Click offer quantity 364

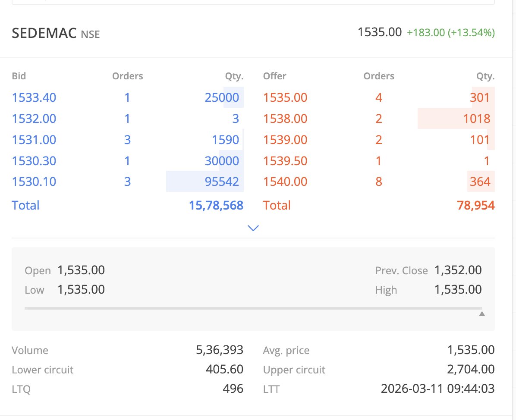(480, 182)
